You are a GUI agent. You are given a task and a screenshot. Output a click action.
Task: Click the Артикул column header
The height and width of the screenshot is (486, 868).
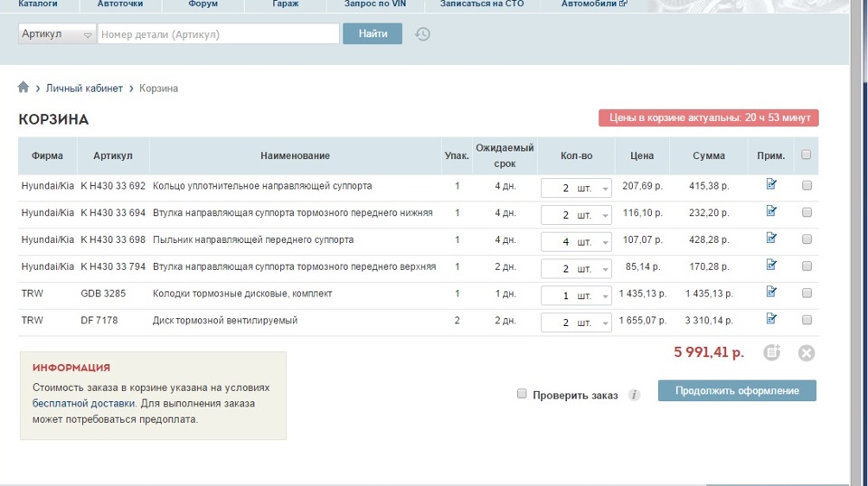[x=113, y=156]
